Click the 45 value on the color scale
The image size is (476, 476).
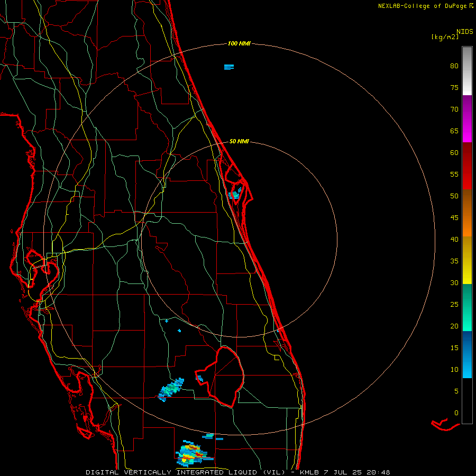click(x=454, y=218)
